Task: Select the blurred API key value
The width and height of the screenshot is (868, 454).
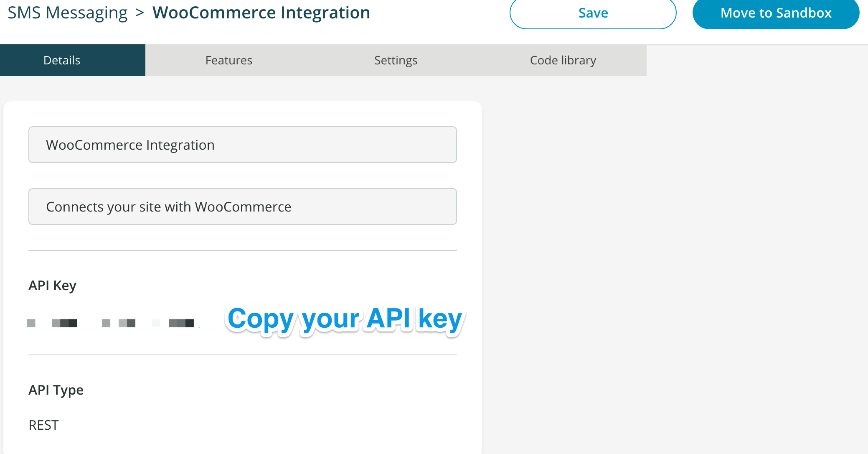Action: [x=113, y=323]
